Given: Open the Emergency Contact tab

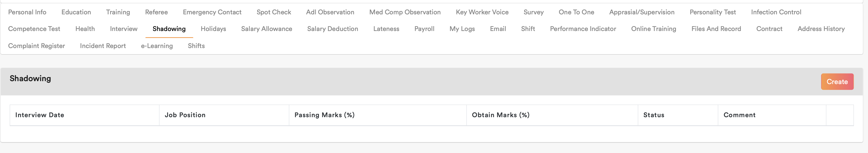Looking at the screenshot, I should point(212,12).
